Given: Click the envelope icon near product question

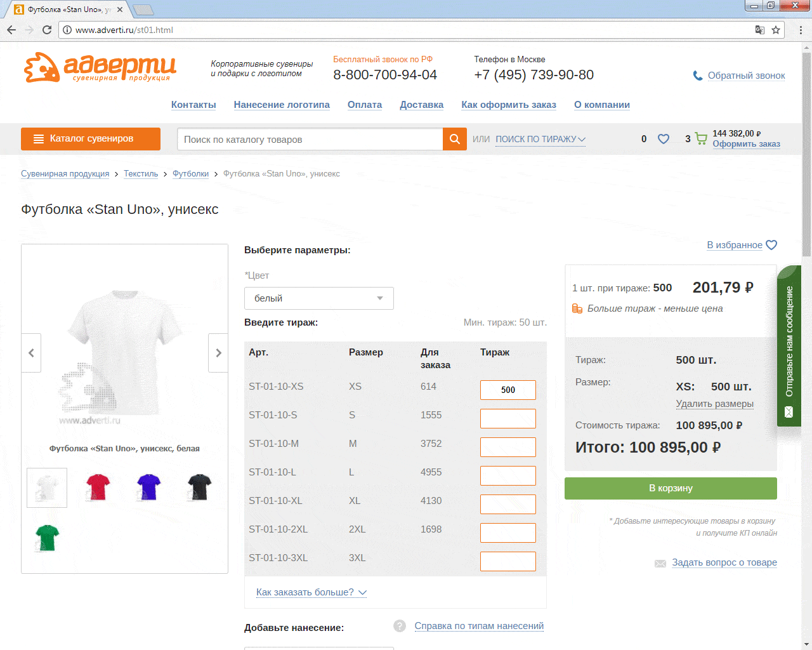Looking at the screenshot, I should coord(660,564).
